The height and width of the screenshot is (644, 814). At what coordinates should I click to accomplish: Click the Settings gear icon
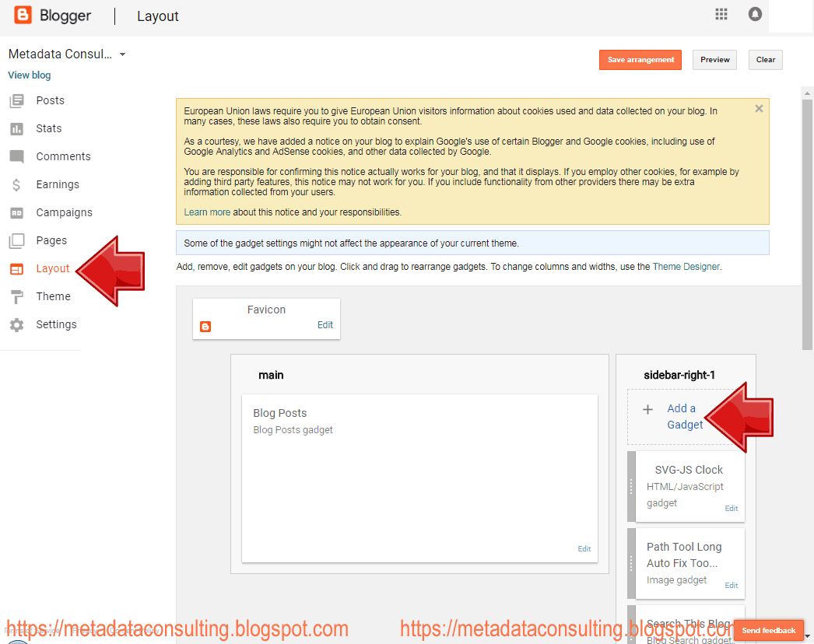click(x=16, y=325)
